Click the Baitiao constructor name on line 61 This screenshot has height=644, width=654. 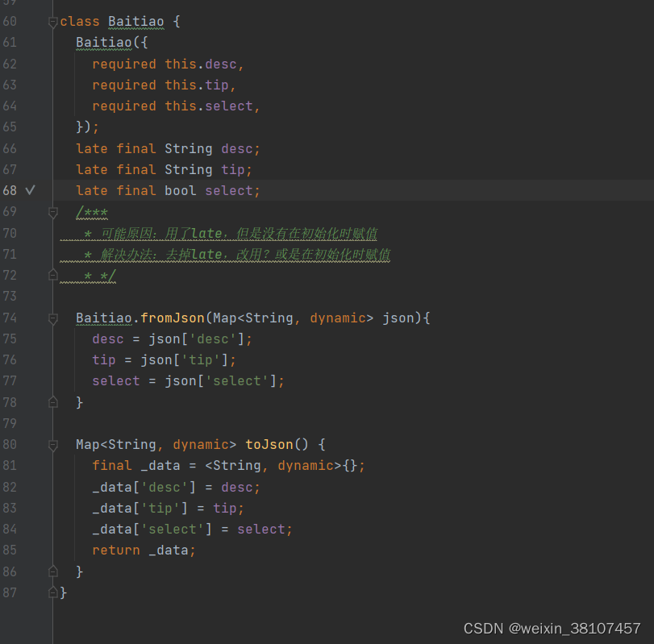point(104,43)
